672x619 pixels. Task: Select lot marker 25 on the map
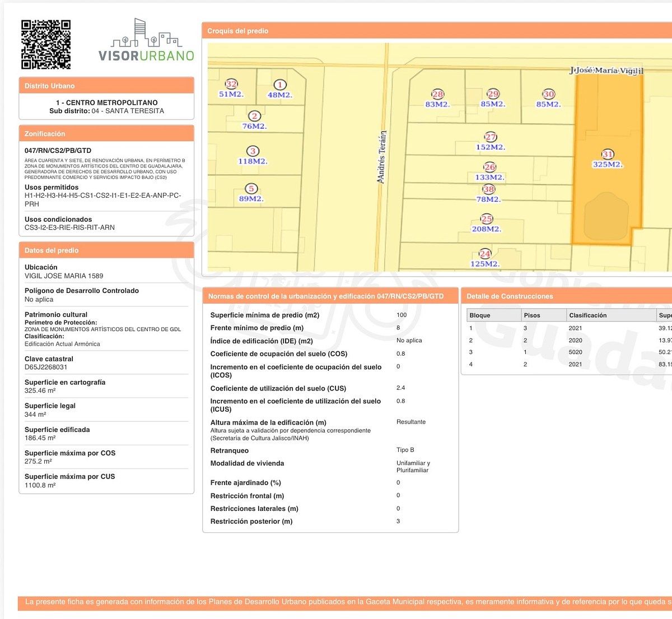[x=486, y=219]
